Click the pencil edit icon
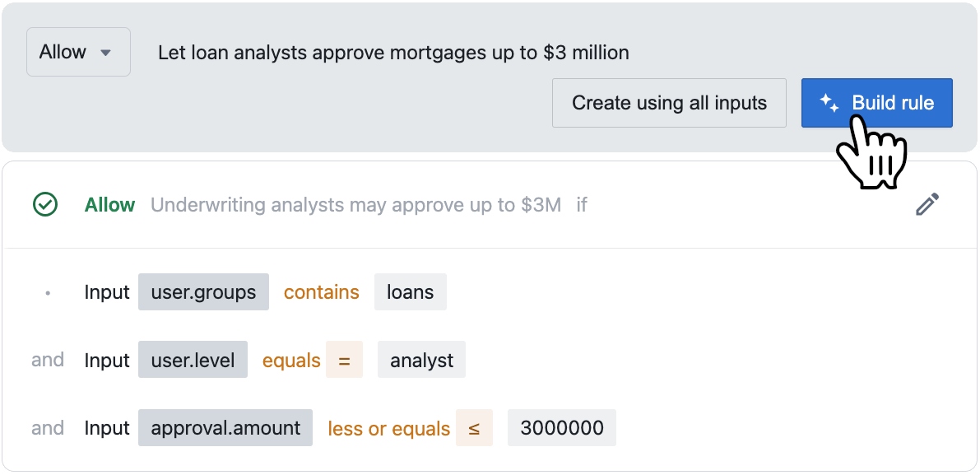This screenshot has height=475, width=980. (927, 204)
